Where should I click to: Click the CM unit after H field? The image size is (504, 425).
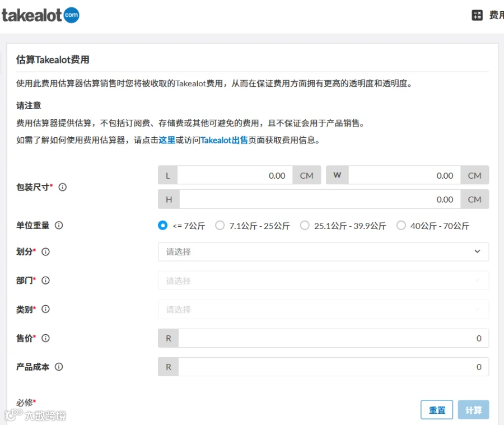475,199
